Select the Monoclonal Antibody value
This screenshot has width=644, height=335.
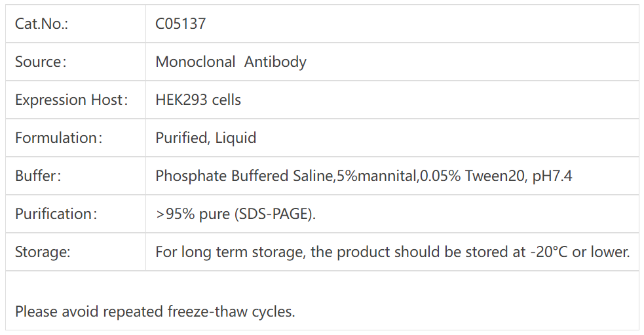pos(231,62)
